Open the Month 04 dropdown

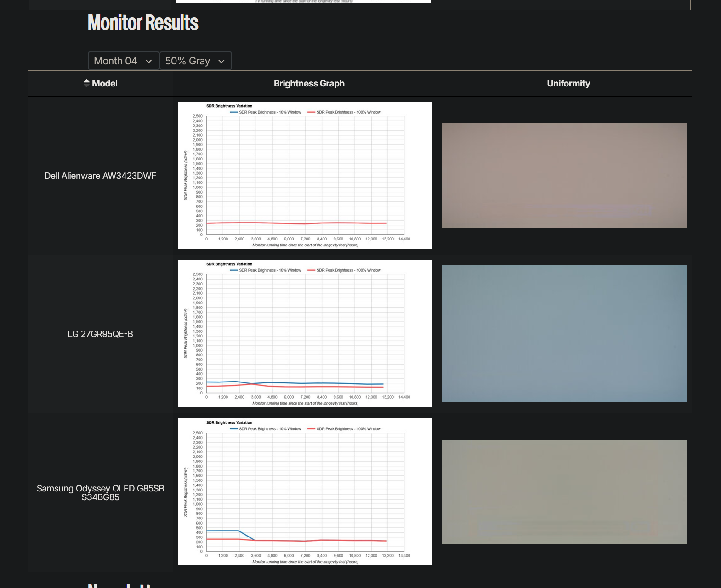pos(123,61)
